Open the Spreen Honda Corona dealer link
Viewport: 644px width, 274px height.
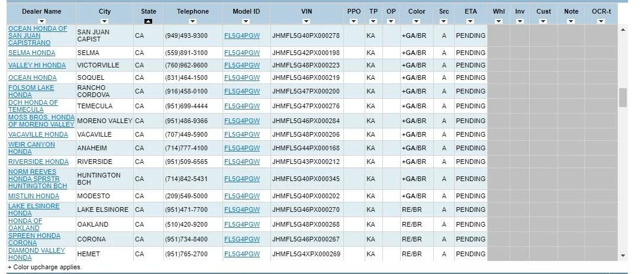click(x=34, y=239)
